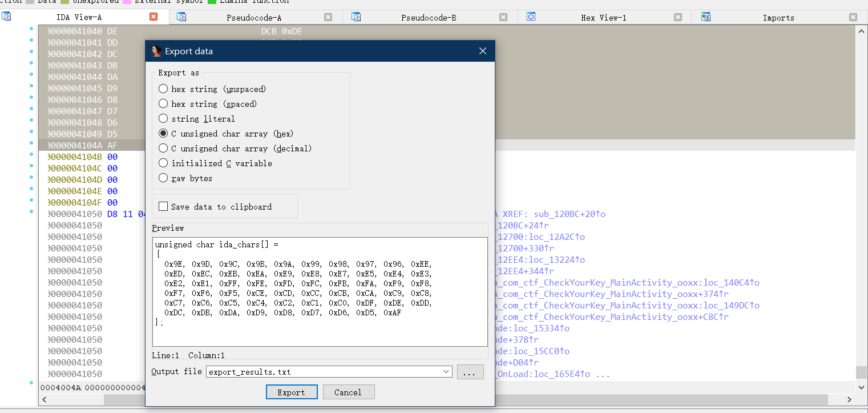Image resolution: width=868 pixels, height=413 pixels.
Task: Select raw bytes export option
Action: coord(163,178)
